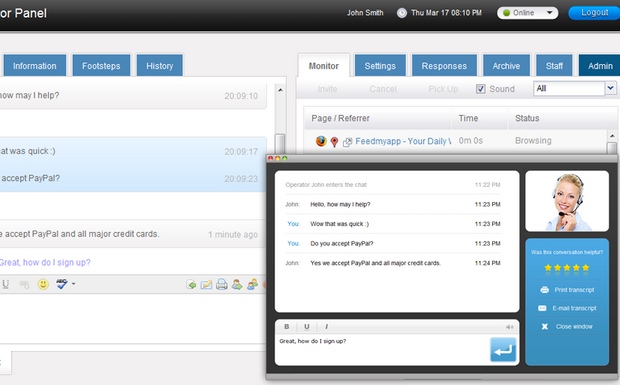
Task: Select the Monitor tab
Action: coord(323,66)
